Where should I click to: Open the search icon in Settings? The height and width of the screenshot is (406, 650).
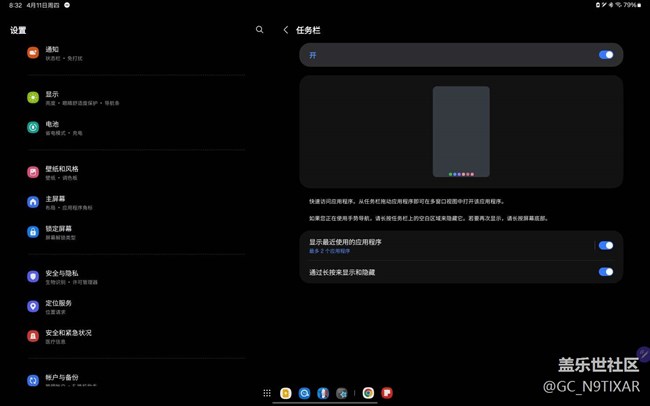pyautogui.click(x=260, y=30)
